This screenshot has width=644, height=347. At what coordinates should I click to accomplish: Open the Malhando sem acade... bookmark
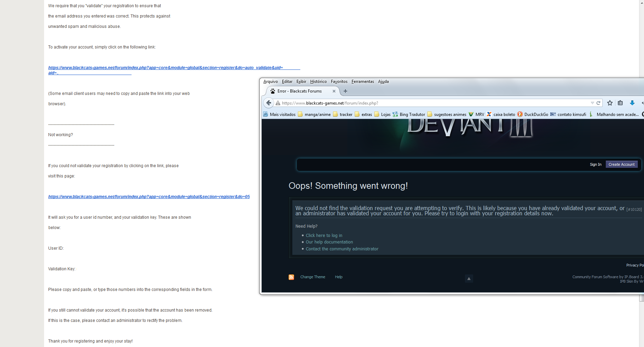click(x=614, y=115)
